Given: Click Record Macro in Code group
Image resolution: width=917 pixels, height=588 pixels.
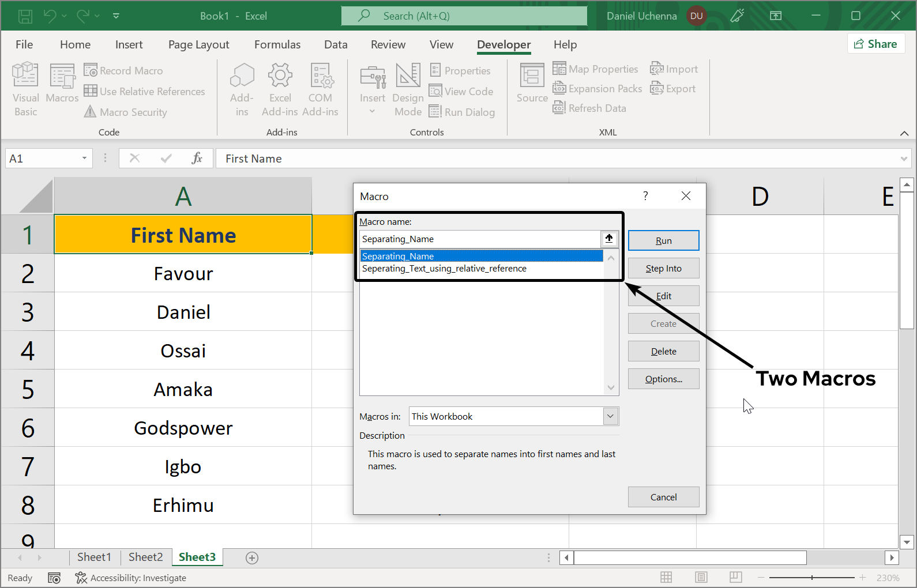Looking at the screenshot, I should coord(123,70).
